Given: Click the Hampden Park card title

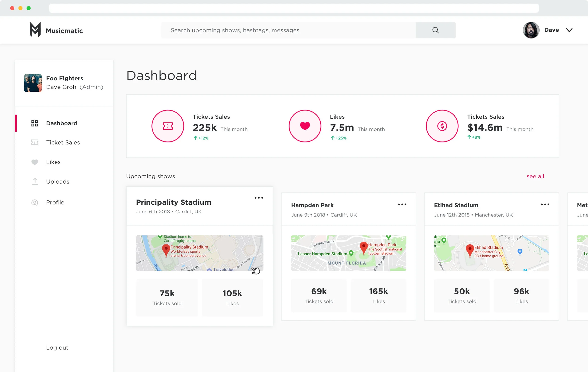Looking at the screenshot, I should tap(312, 205).
